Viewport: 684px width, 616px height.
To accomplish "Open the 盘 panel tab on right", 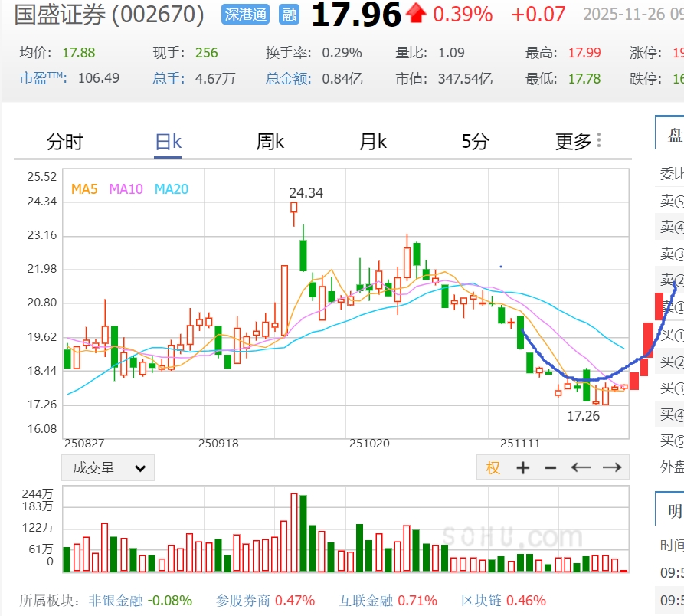I will tap(674, 136).
